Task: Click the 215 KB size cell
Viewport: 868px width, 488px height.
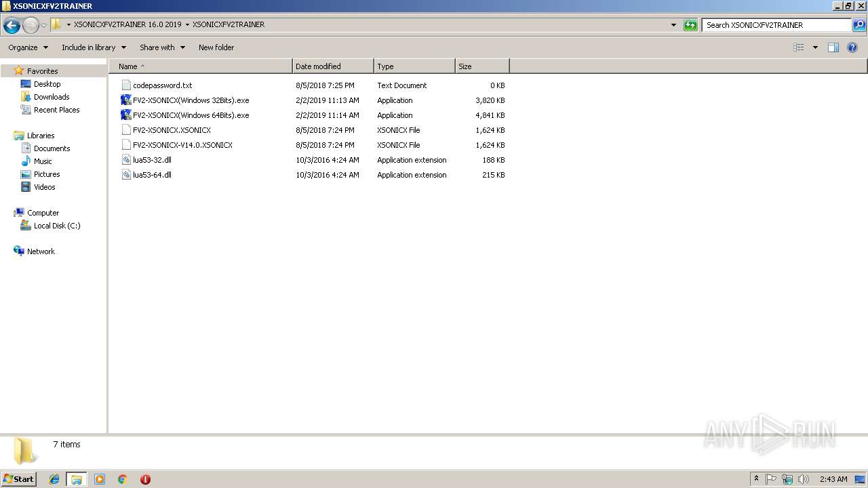Action: tap(494, 175)
